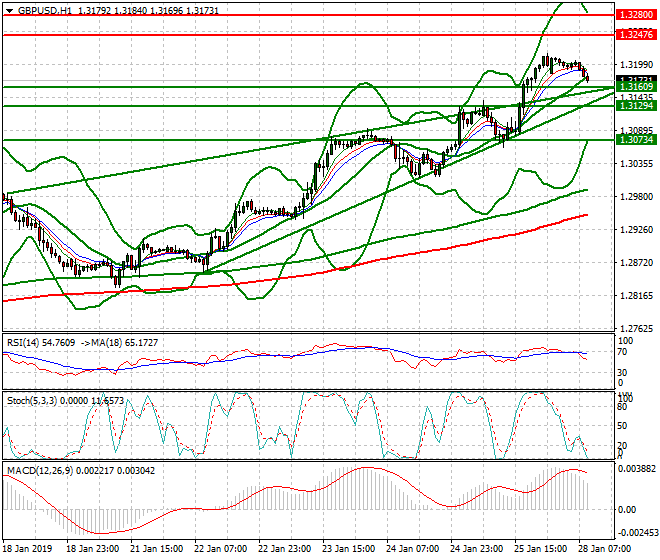Click the RSI scale value 30
This screenshot has height=560, width=660.
coord(623,373)
